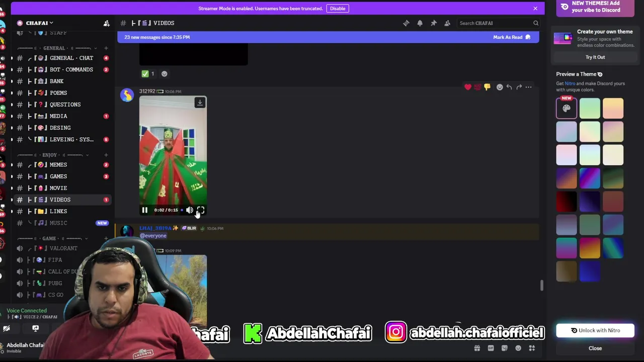
Task: Add a reaction beside the checkmark reaction
Action: tap(164, 74)
